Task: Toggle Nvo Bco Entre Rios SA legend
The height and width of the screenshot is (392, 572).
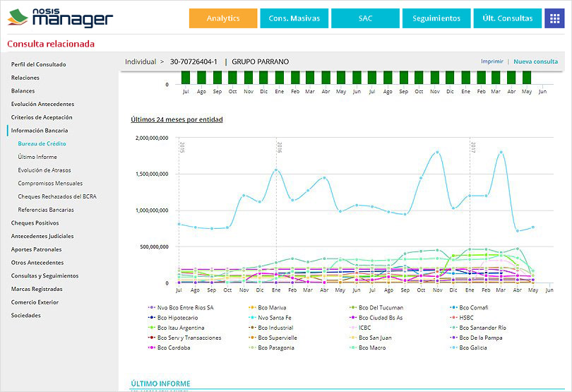Action: (181, 308)
